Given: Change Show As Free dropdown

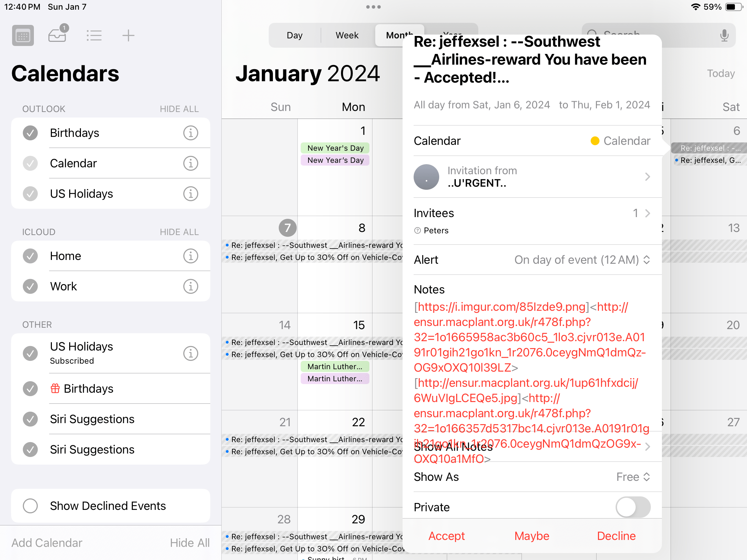Looking at the screenshot, I should (x=634, y=477).
